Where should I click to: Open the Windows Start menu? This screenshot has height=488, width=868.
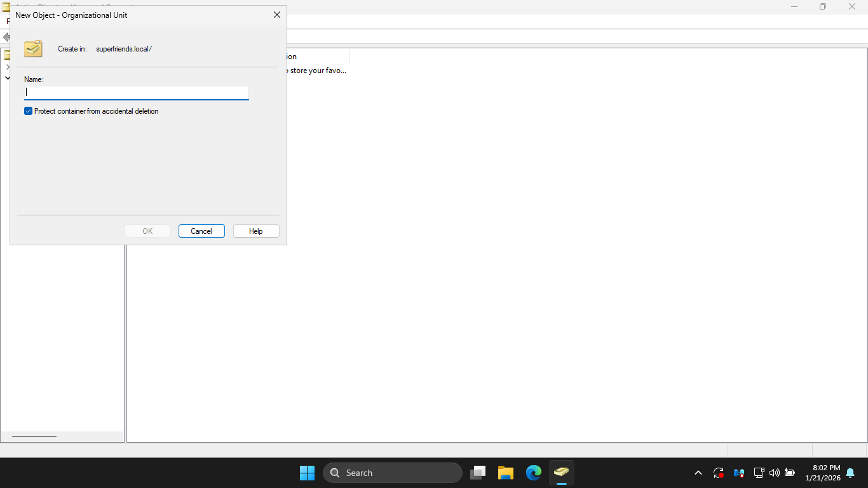tap(307, 473)
